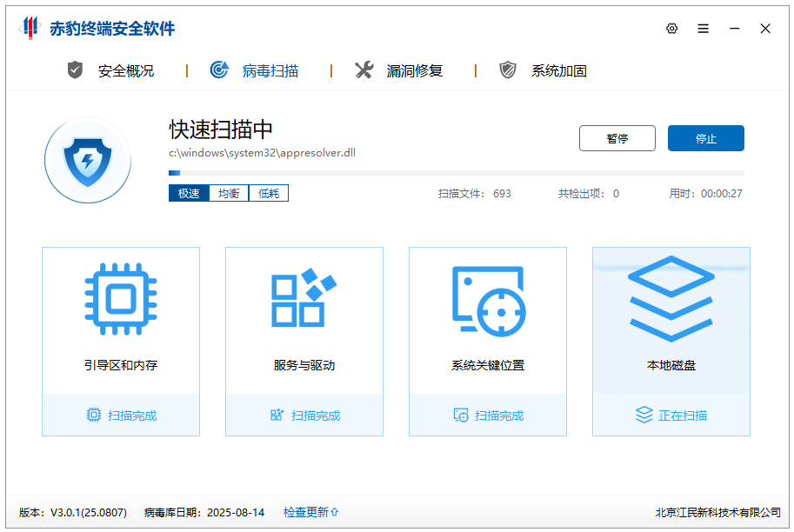The height and width of the screenshot is (532, 794).
Task: Click the 服务与驱动 squares icon
Action: pos(304,298)
